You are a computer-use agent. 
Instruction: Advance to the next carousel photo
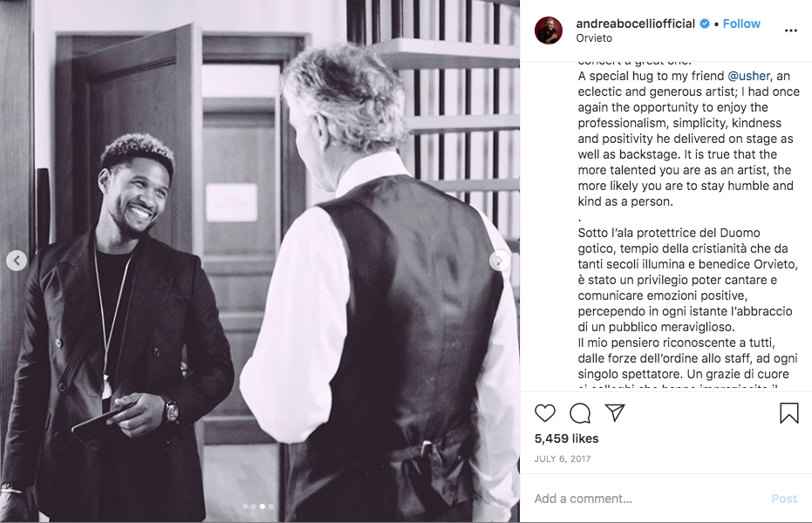click(x=499, y=261)
